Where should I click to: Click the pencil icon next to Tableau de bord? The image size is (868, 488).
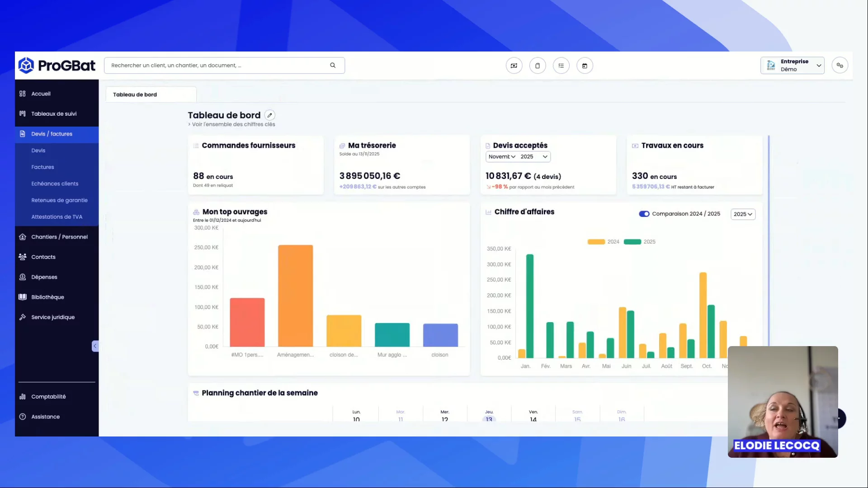tap(270, 115)
